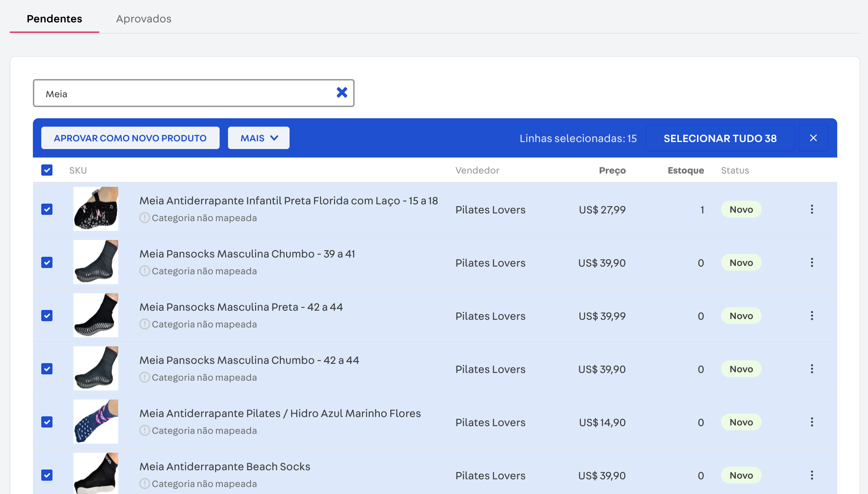Image resolution: width=868 pixels, height=494 pixels.
Task: Click inside the Meia search input
Action: (x=175, y=93)
